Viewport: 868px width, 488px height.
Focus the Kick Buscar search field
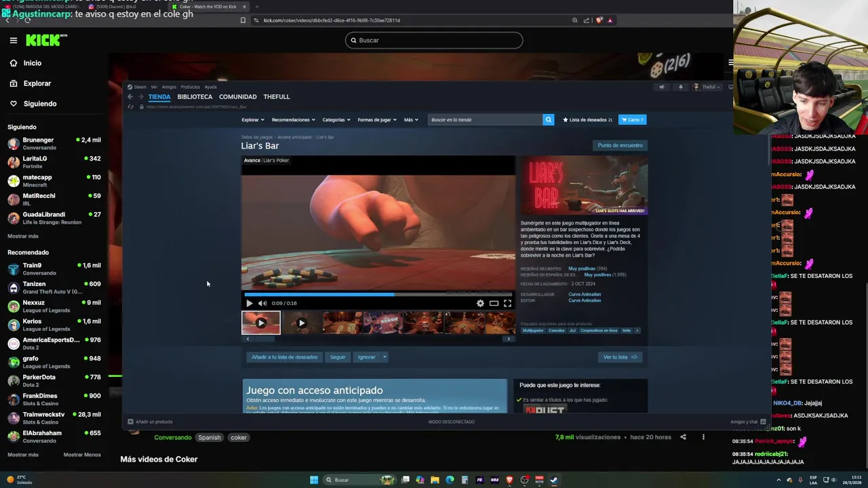pyautogui.click(x=434, y=40)
